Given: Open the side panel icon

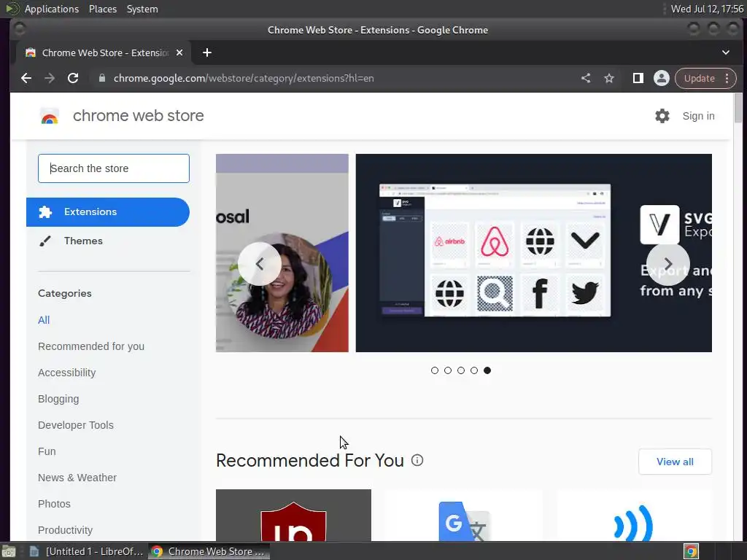Looking at the screenshot, I should [x=638, y=78].
